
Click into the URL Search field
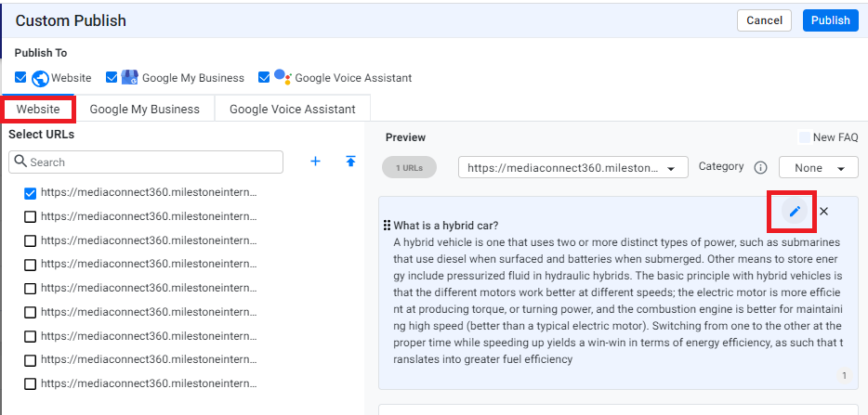146,162
